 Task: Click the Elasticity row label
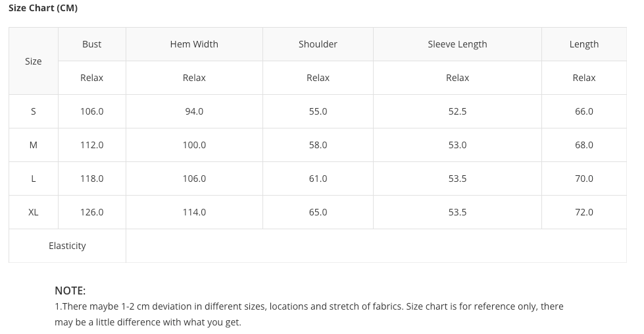(x=67, y=246)
